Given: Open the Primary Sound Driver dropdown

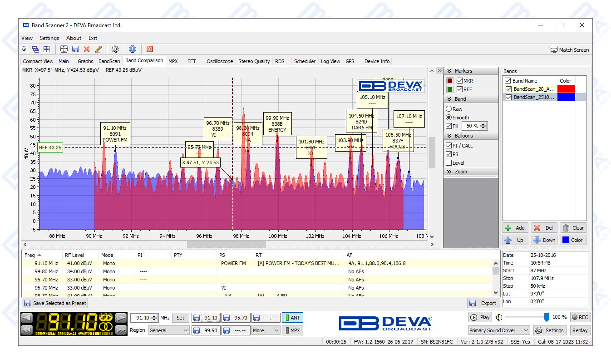Looking at the screenshot, I should (498, 330).
